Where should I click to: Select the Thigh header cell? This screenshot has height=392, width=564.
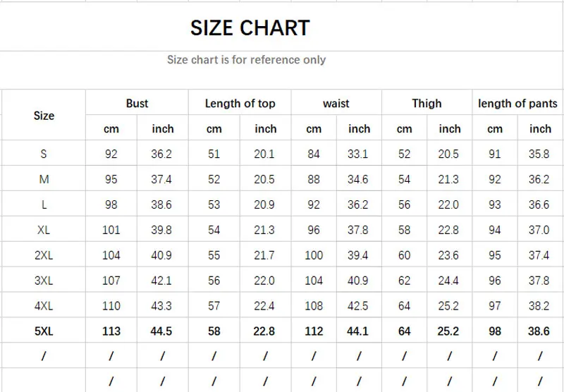[427, 104]
